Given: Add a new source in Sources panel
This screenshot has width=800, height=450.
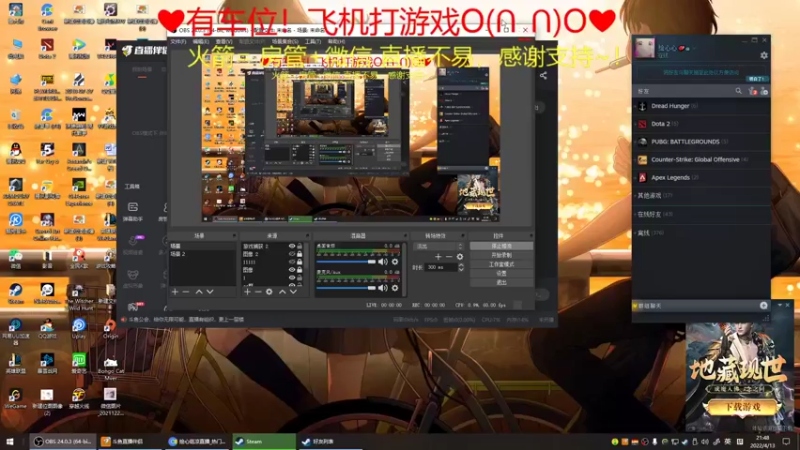Looking at the screenshot, I should click(247, 292).
